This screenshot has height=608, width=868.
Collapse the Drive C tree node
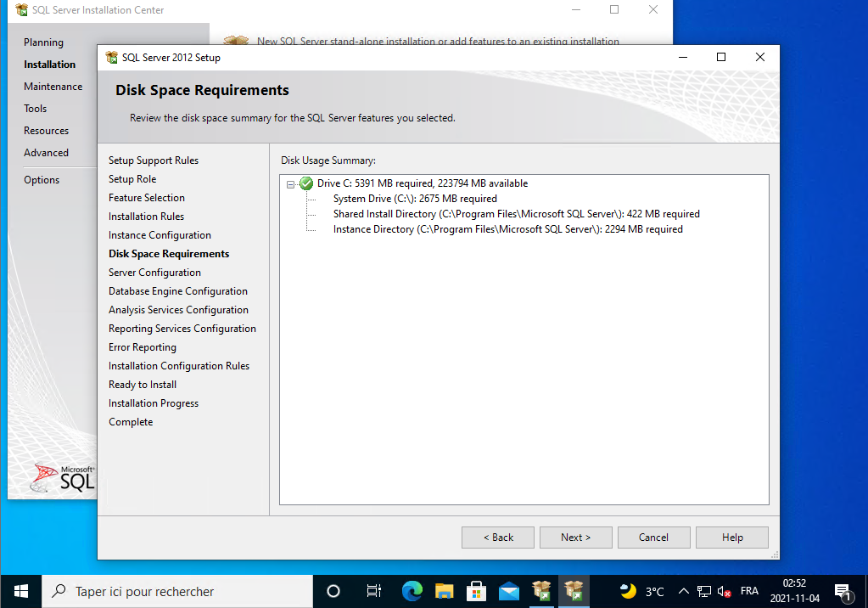pyautogui.click(x=290, y=183)
